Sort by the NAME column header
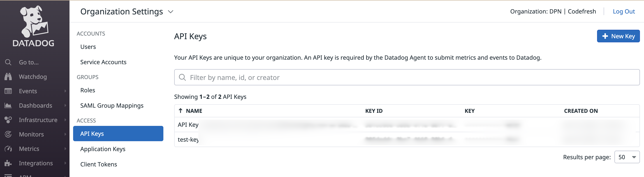 (194, 111)
